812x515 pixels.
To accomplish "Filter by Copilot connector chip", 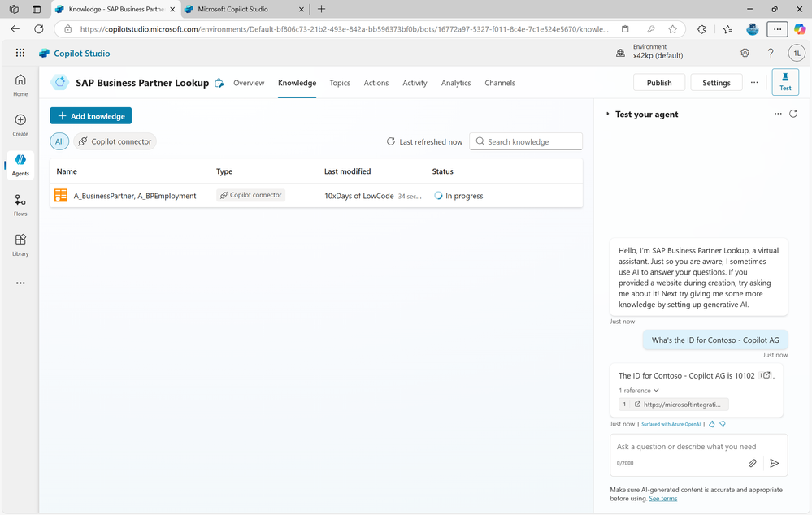I will tap(115, 141).
